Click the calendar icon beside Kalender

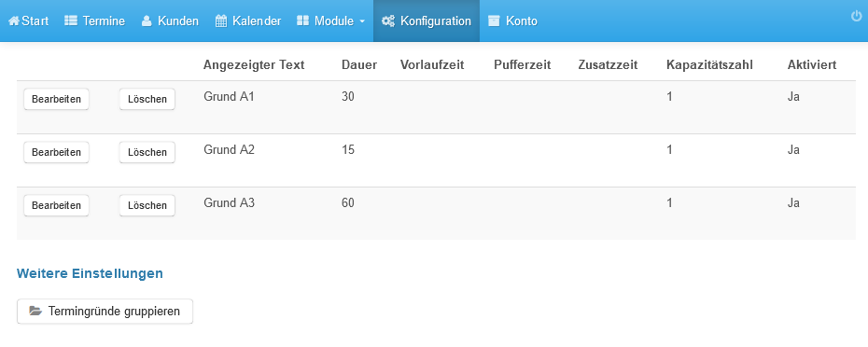point(221,21)
